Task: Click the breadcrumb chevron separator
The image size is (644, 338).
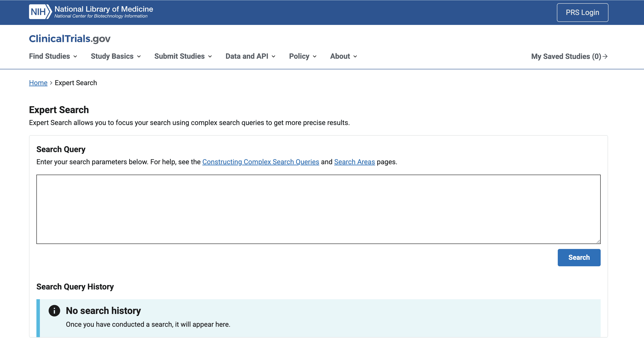Action: click(x=51, y=83)
